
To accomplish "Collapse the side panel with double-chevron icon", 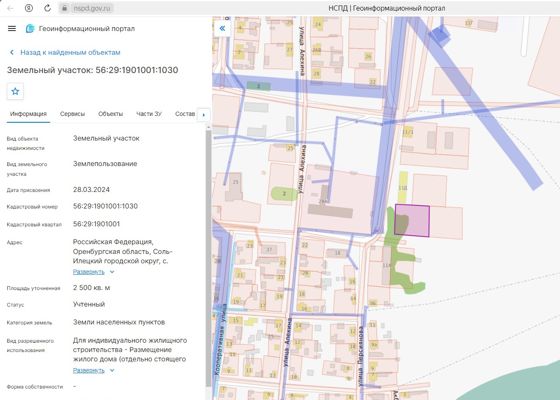I will pos(222,28).
